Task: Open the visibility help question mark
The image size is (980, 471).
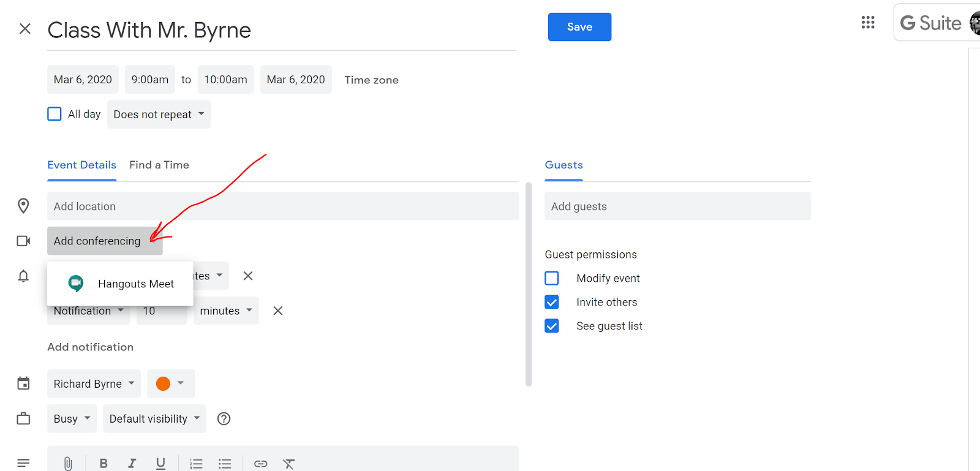Action: click(x=224, y=419)
